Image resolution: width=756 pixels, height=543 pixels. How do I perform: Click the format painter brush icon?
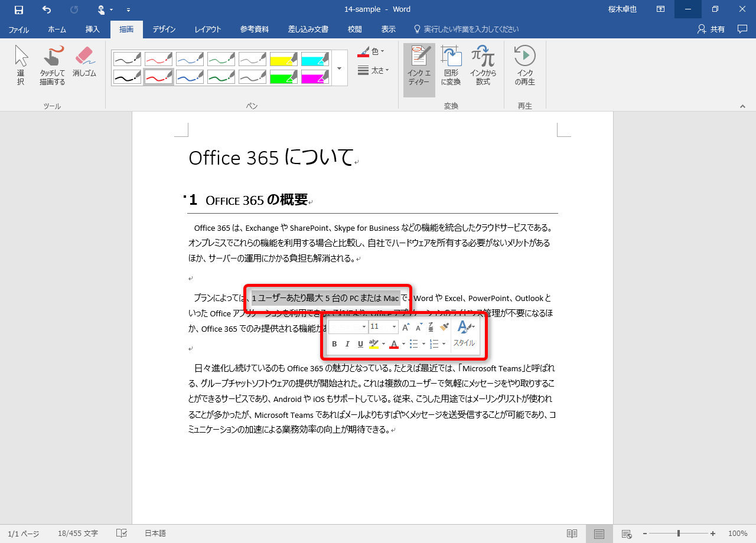444,327
